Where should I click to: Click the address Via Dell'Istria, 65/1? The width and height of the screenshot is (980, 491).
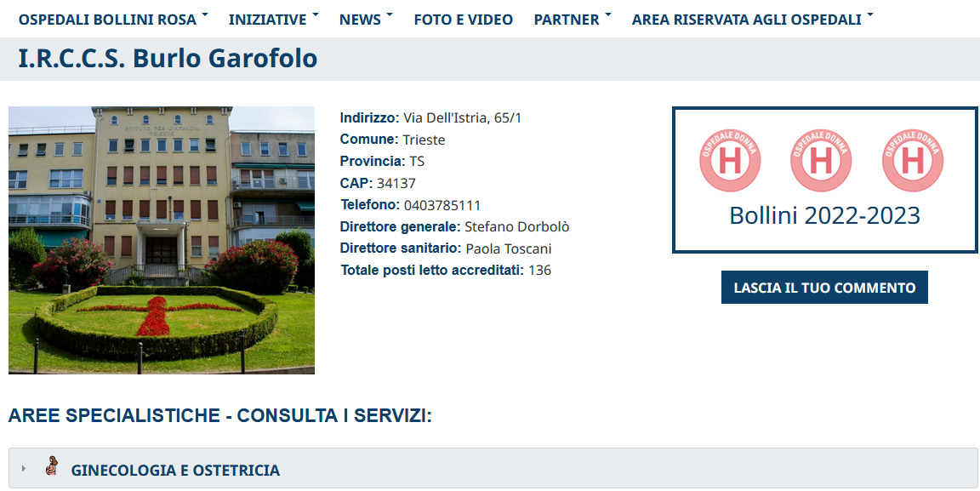(462, 117)
